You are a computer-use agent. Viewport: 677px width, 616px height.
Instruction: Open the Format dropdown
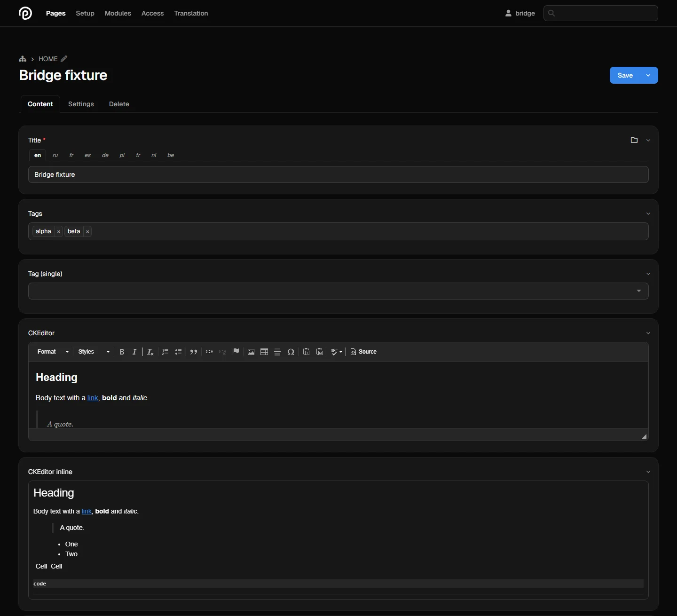pyautogui.click(x=53, y=352)
